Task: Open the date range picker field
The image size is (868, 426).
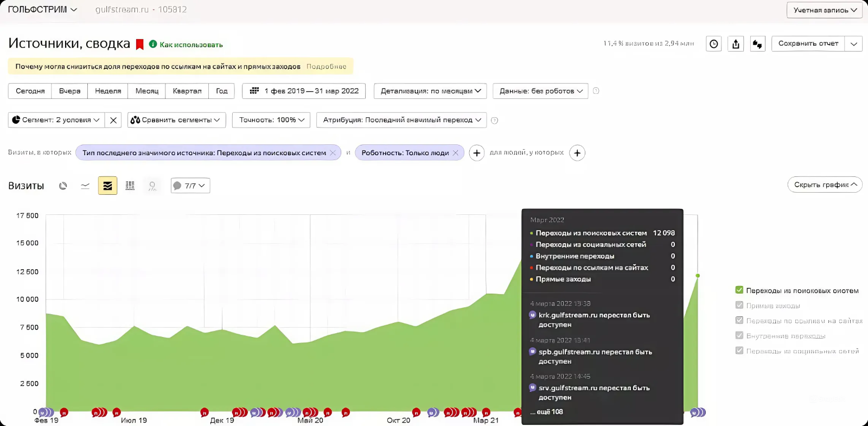Action: point(304,91)
